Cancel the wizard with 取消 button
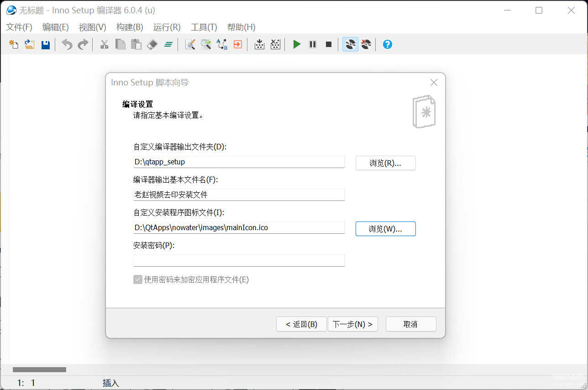The width and height of the screenshot is (588, 390). click(x=411, y=324)
